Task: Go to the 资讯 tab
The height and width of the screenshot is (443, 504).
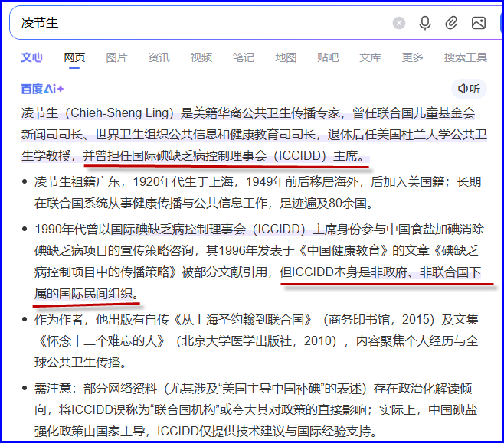Action: tap(159, 58)
